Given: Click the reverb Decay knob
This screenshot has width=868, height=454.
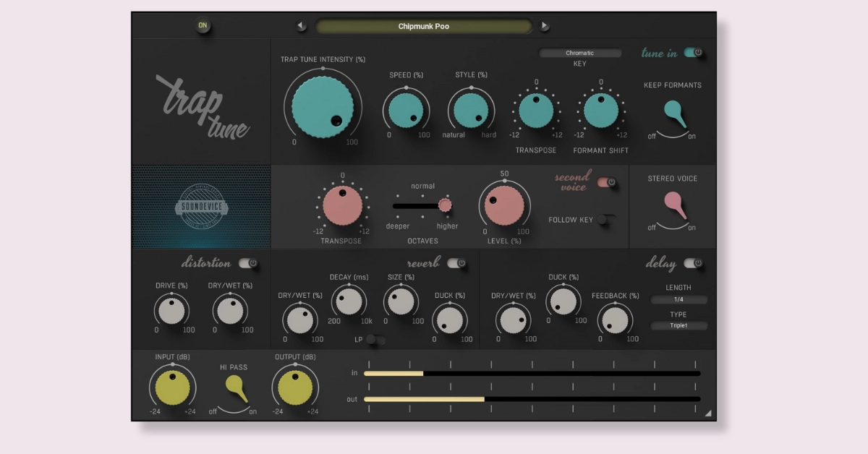Looking at the screenshot, I should click(349, 302).
